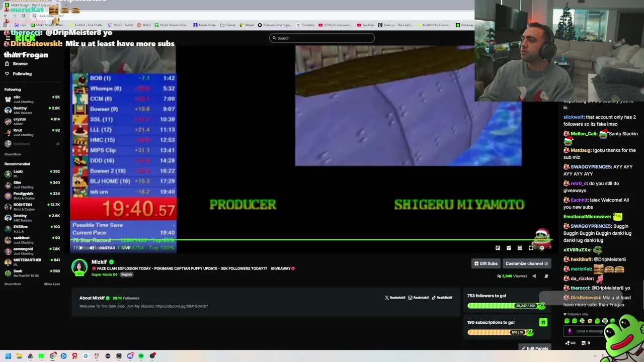The height and width of the screenshot is (362, 644).
Task: Expand Following list with Show More
Action: tap(13, 154)
